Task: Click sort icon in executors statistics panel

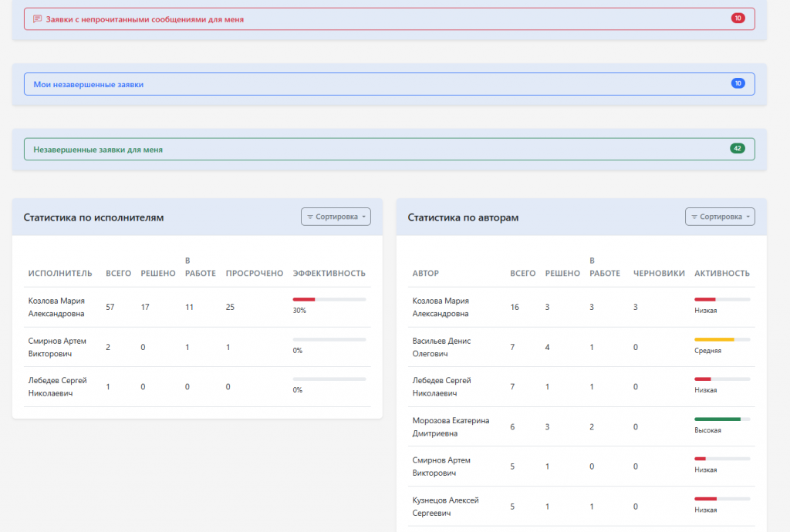Action: (310, 217)
